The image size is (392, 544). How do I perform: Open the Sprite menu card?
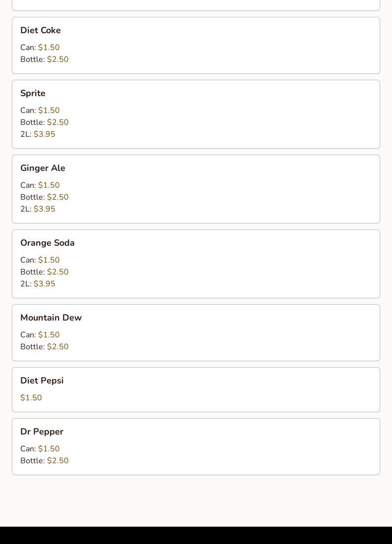tap(196, 114)
